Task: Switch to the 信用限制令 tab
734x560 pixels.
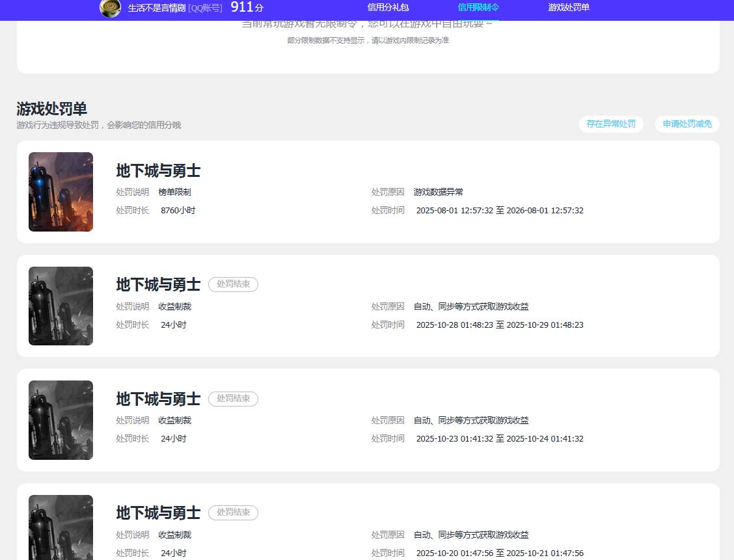Action: pos(478,8)
